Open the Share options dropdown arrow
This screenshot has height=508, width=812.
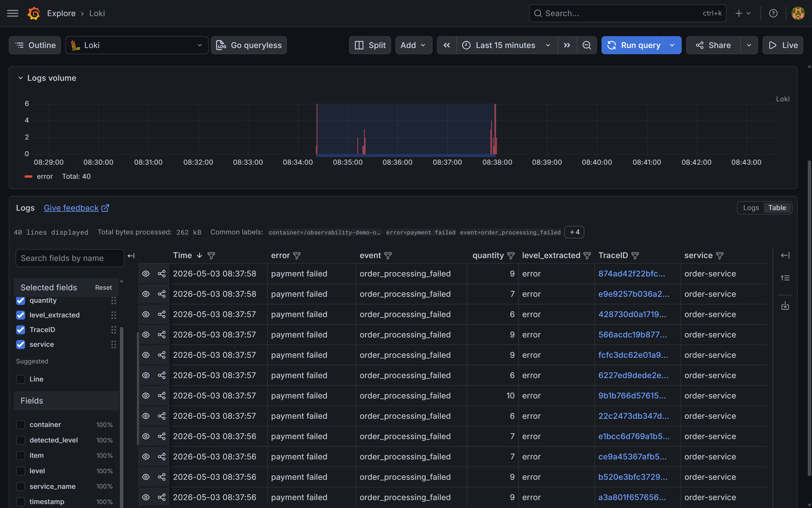(x=749, y=45)
